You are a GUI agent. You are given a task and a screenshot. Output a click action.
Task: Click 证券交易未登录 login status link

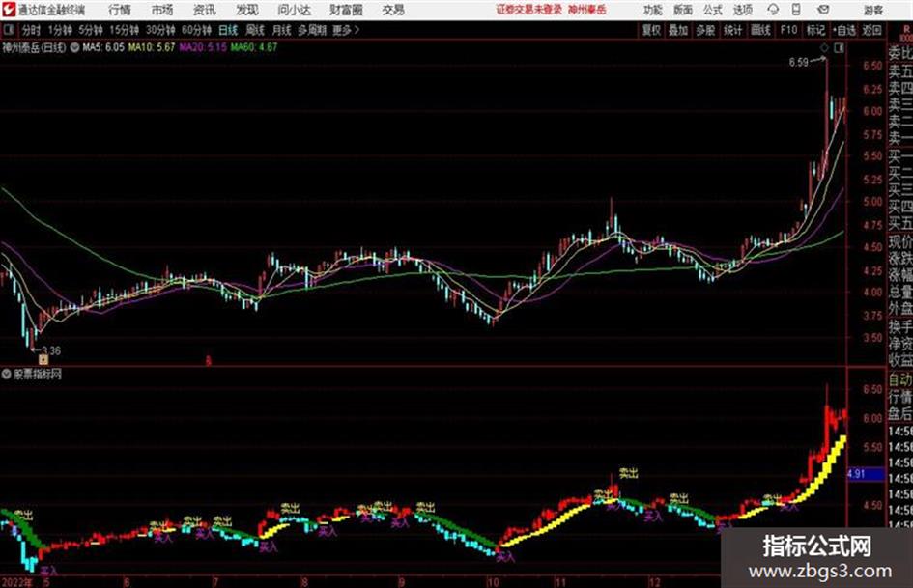pyautogui.click(x=528, y=10)
